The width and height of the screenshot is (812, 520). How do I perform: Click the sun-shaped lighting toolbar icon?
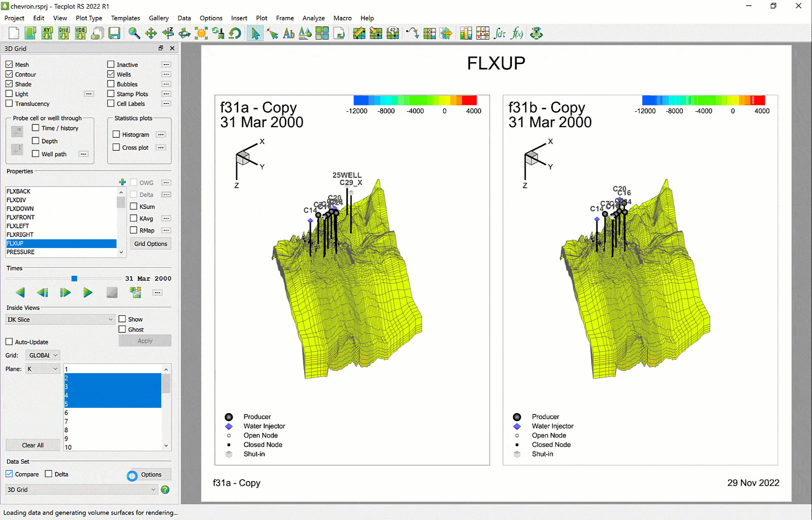[x=201, y=33]
